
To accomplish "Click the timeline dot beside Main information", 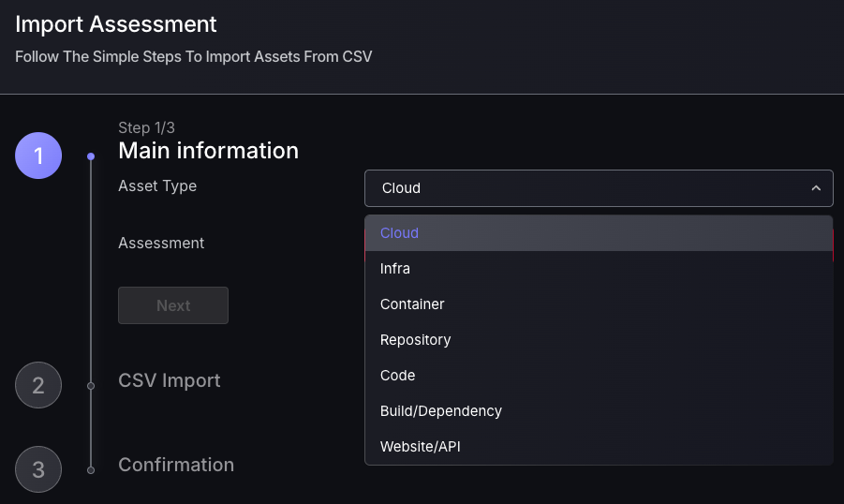I will pyautogui.click(x=91, y=156).
